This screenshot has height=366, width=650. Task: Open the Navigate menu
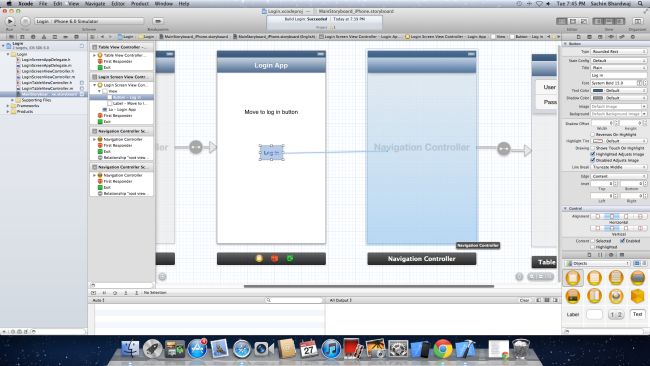[95, 4]
